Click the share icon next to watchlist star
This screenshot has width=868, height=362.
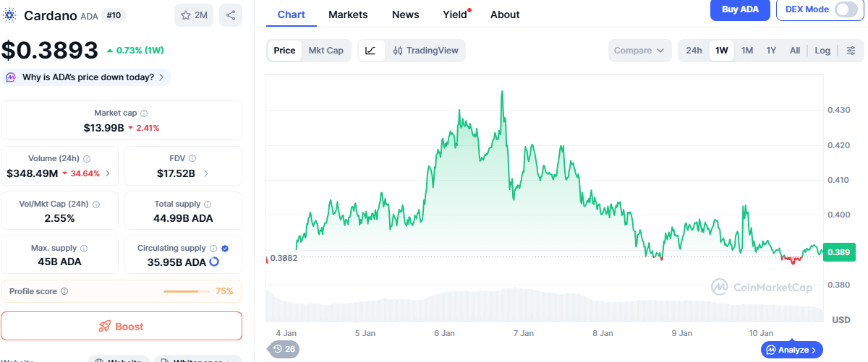pyautogui.click(x=231, y=15)
